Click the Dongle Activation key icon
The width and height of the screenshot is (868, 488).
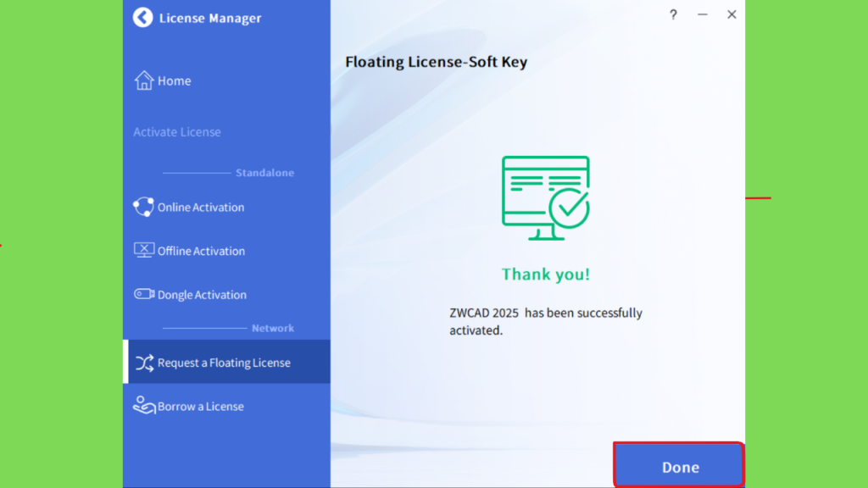coord(144,294)
